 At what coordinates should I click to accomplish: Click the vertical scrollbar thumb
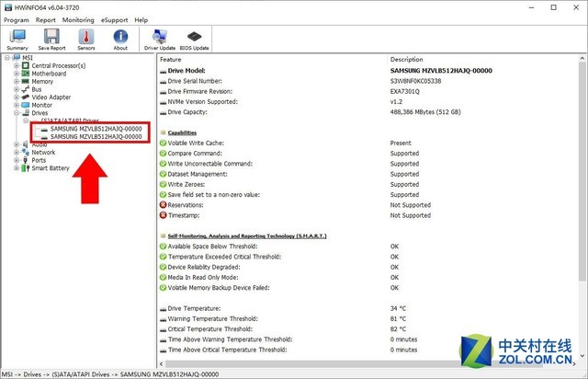(x=582, y=171)
